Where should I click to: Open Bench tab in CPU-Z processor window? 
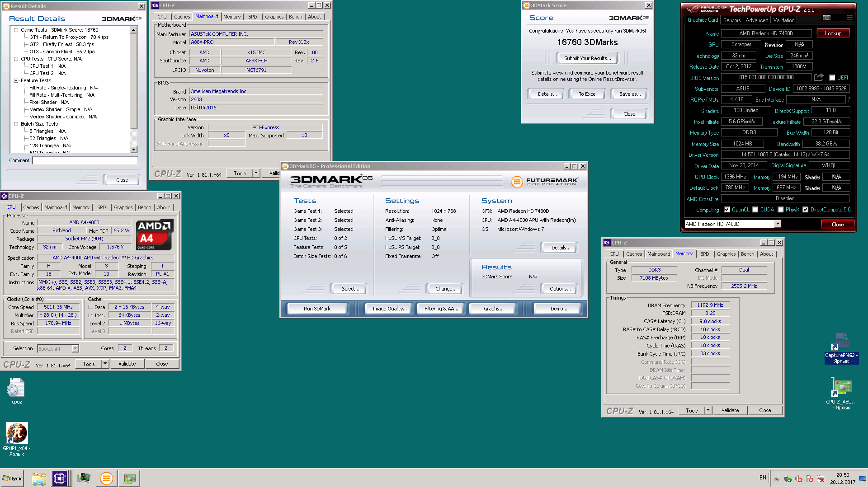pyautogui.click(x=144, y=207)
